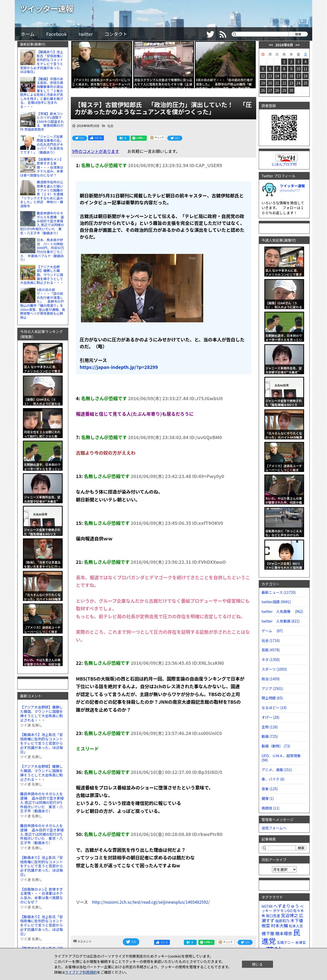Select June 10 in the calendar
Image resolution: width=327 pixels, height=980 pixels.
coord(298,69)
